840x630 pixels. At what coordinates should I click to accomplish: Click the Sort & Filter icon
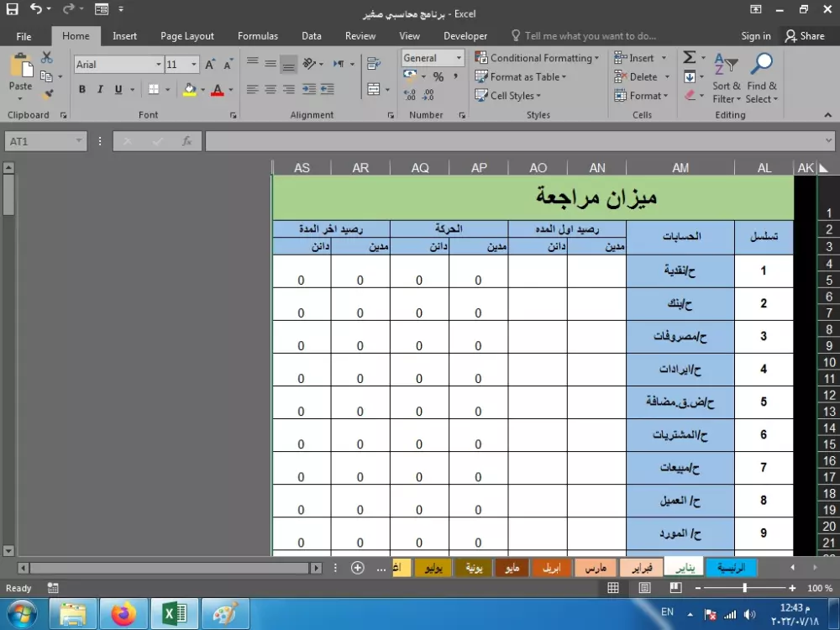[x=727, y=80]
